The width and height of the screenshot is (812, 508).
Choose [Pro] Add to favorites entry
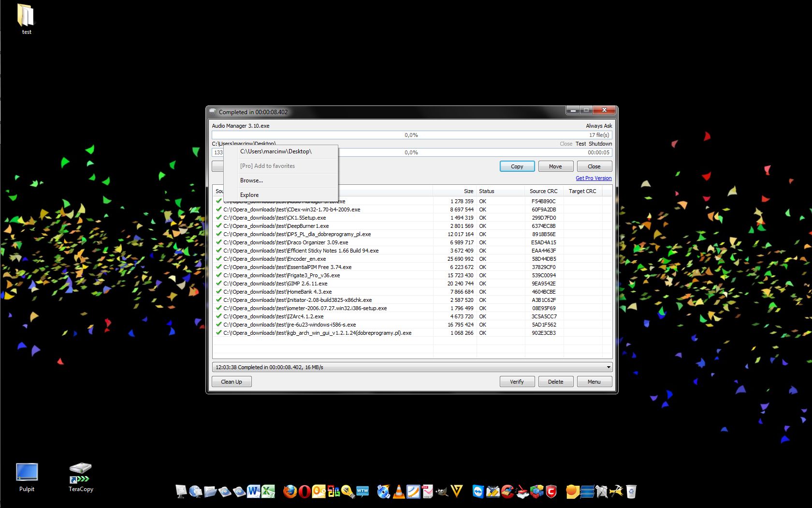281,166
